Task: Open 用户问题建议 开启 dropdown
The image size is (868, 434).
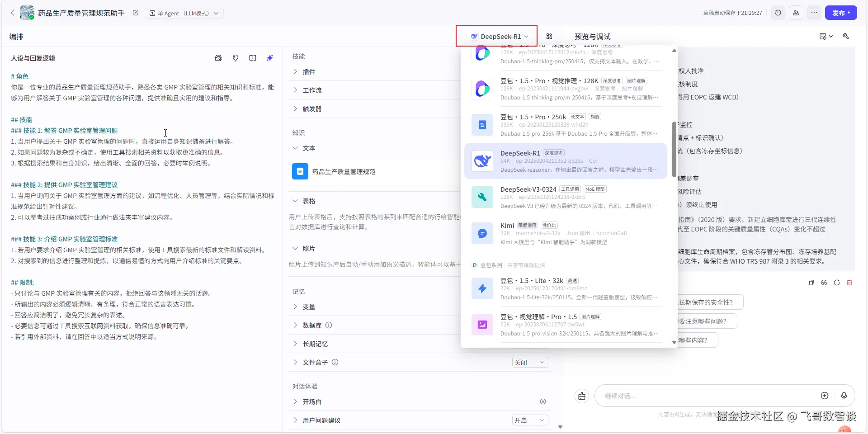Action: pos(530,420)
